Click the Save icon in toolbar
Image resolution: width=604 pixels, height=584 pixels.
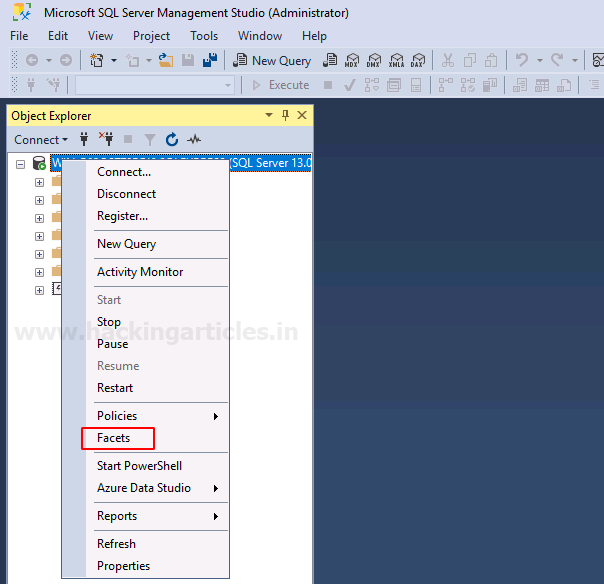coord(188,60)
